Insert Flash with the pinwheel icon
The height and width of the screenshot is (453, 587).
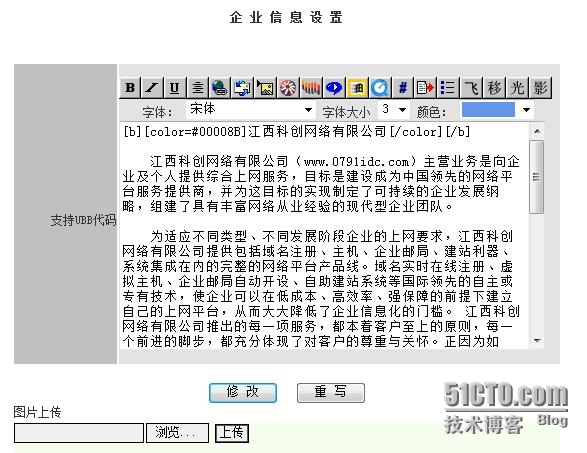pyautogui.click(x=288, y=88)
